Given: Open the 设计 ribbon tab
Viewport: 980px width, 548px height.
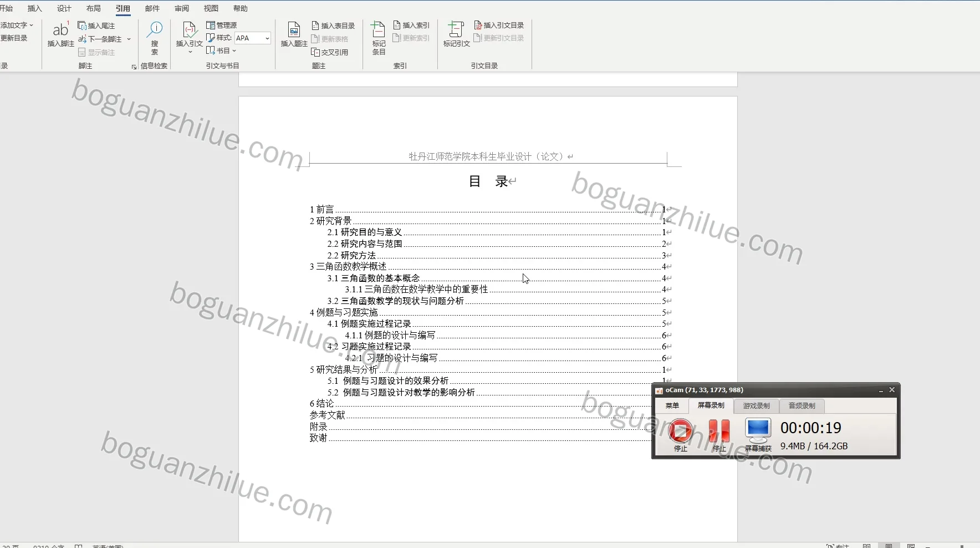Looking at the screenshot, I should click(x=64, y=8).
